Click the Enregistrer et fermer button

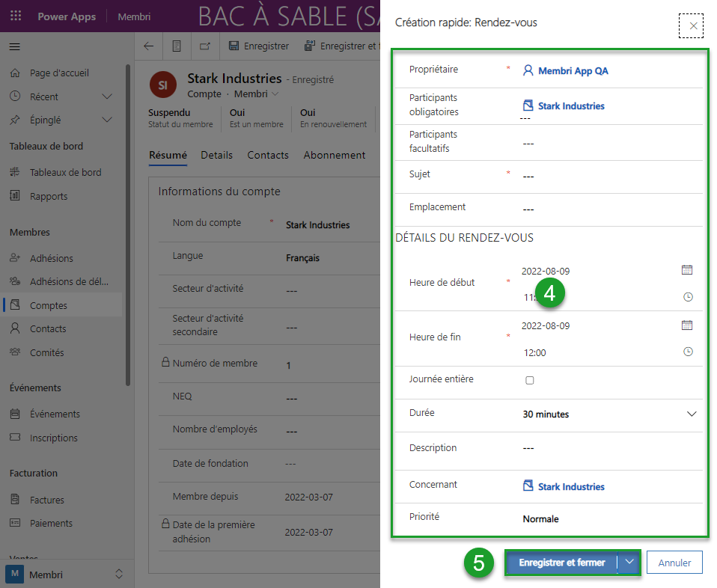(561, 563)
